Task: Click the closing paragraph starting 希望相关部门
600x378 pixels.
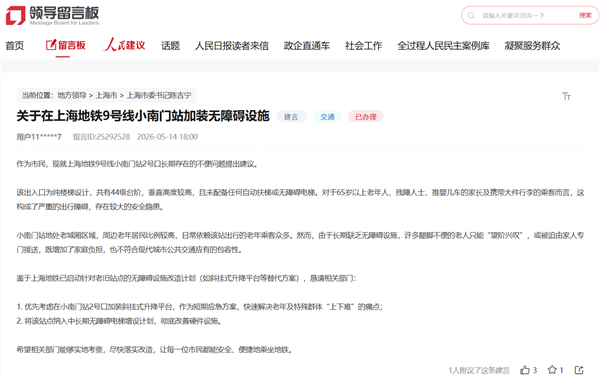Action: (x=155, y=350)
